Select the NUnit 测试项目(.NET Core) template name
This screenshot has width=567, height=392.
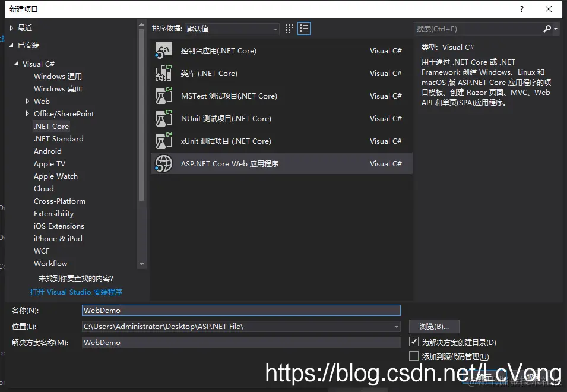(226, 119)
